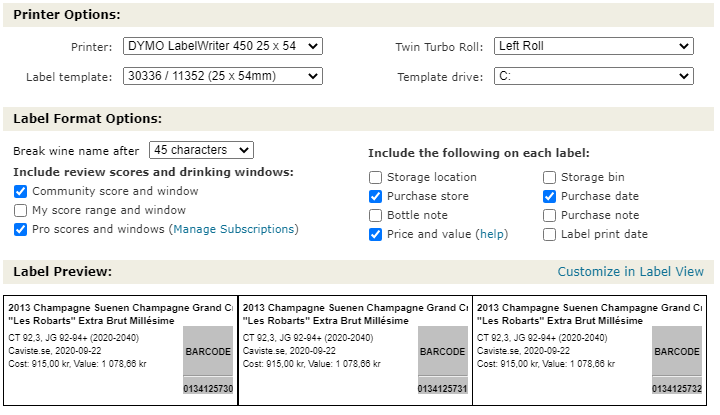Uncheck Community score and window

click(20, 191)
